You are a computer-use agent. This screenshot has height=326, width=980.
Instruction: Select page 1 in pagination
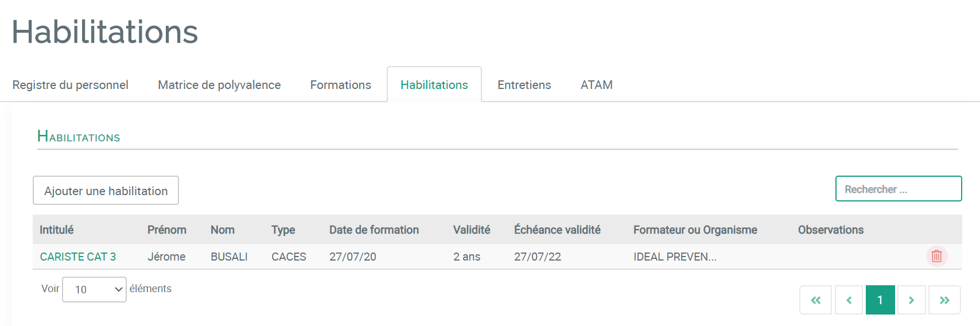880,300
